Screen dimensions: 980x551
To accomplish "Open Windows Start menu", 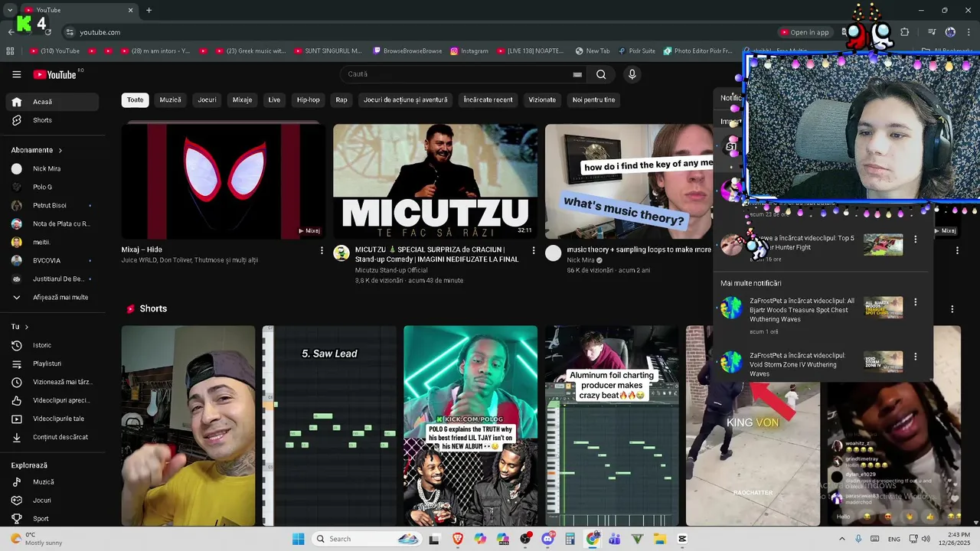I will click(298, 539).
